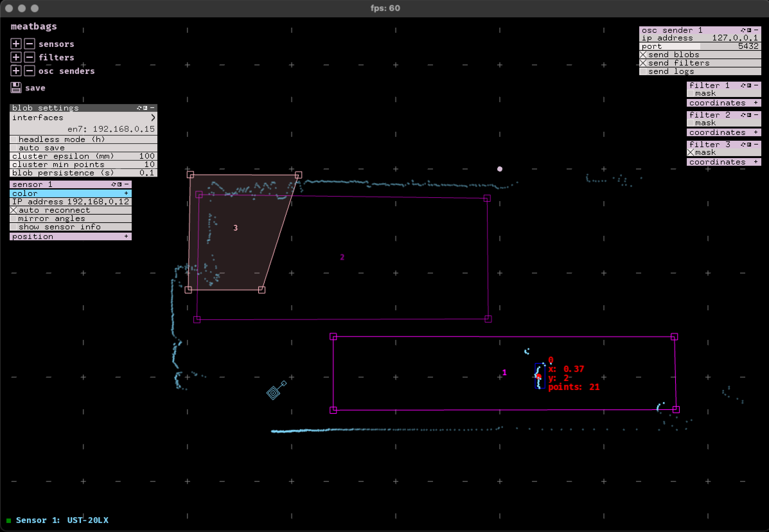Viewport: 769px width, 532px height.
Task: Add a sensor with the plus icon
Action: [16, 44]
